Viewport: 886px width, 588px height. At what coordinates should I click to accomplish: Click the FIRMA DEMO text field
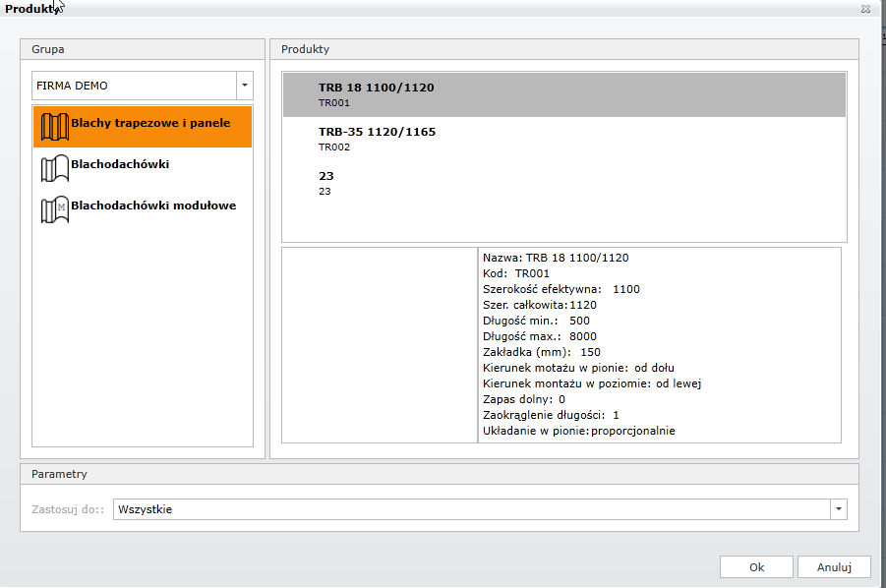coord(134,86)
